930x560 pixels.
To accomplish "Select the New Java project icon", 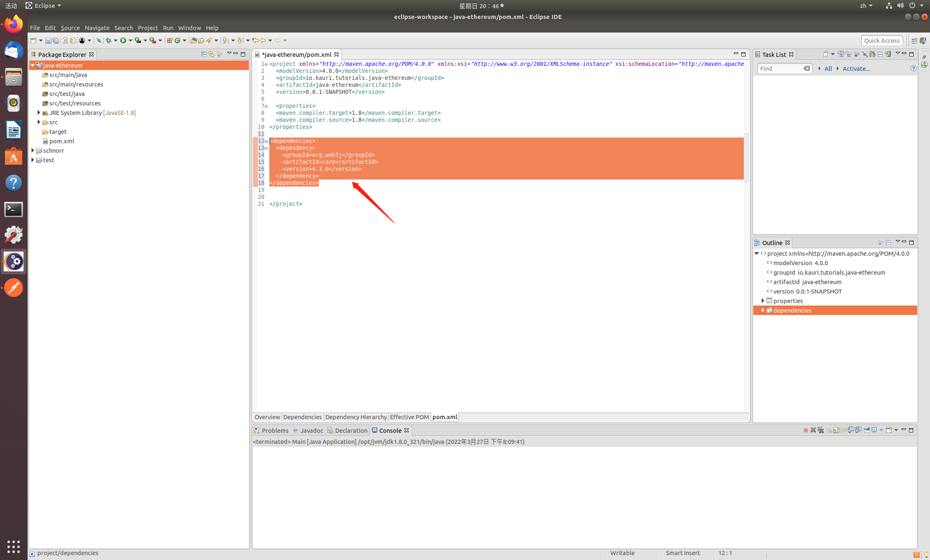I will tap(33, 41).
